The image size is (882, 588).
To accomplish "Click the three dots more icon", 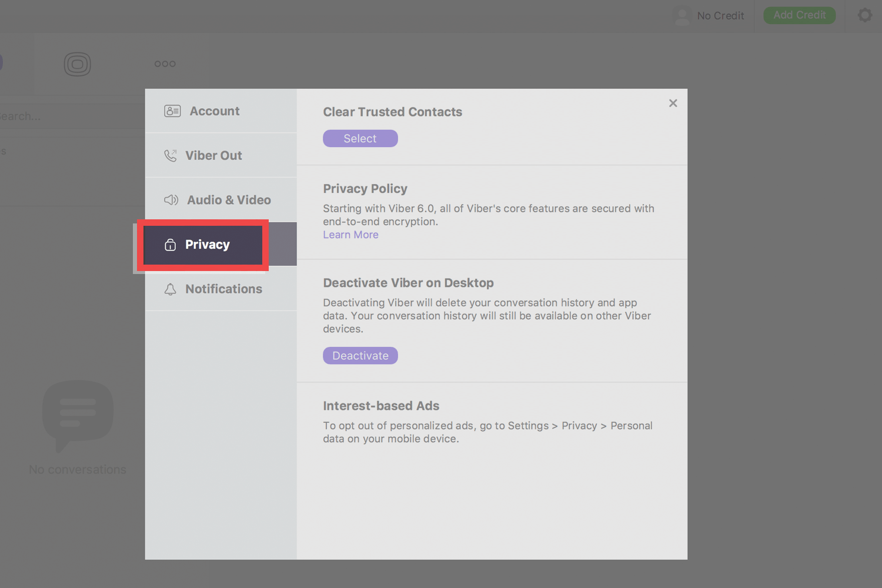I will click(x=165, y=63).
